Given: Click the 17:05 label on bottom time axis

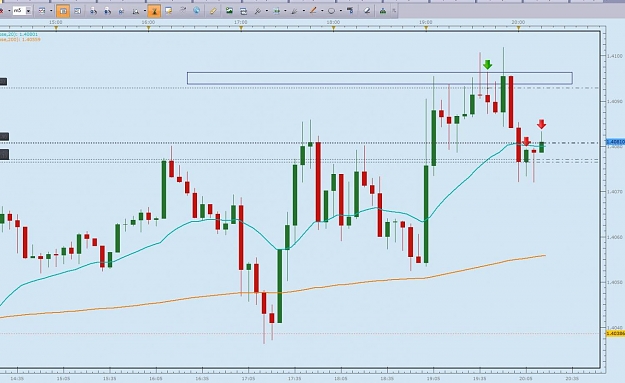Looking at the screenshot, I should point(248,378).
